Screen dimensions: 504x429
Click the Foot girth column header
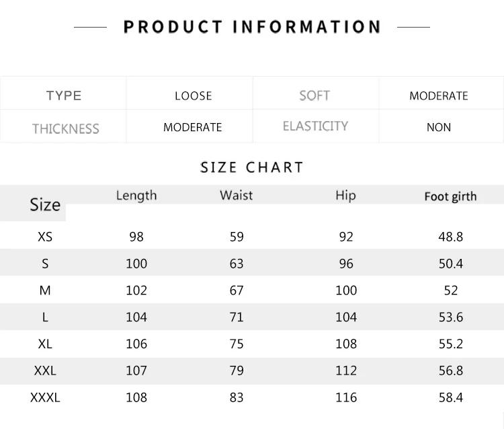(x=450, y=196)
